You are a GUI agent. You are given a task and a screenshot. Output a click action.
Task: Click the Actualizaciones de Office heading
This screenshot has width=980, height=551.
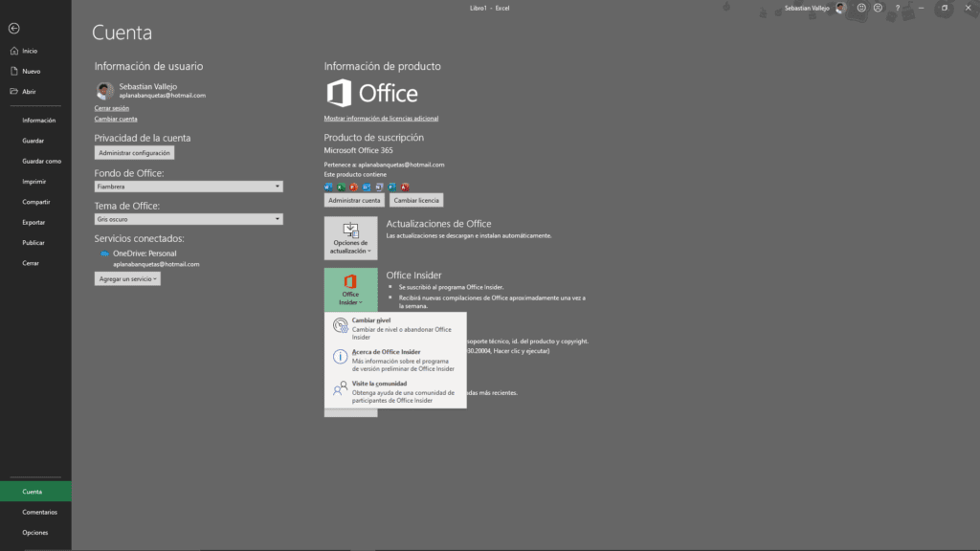pos(438,224)
